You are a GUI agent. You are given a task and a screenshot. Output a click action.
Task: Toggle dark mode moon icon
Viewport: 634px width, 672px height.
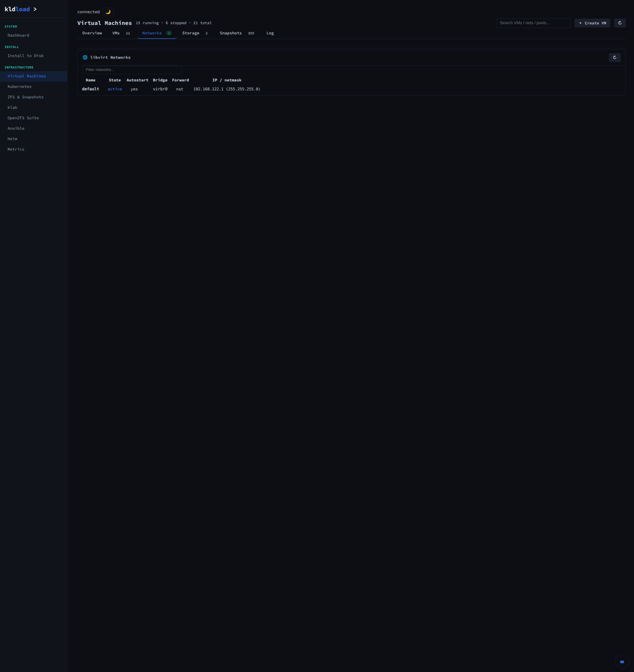click(x=108, y=12)
